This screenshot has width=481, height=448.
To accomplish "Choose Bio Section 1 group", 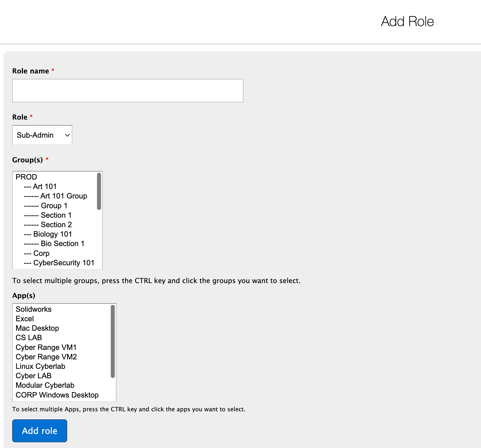I will pyautogui.click(x=62, y=244).
